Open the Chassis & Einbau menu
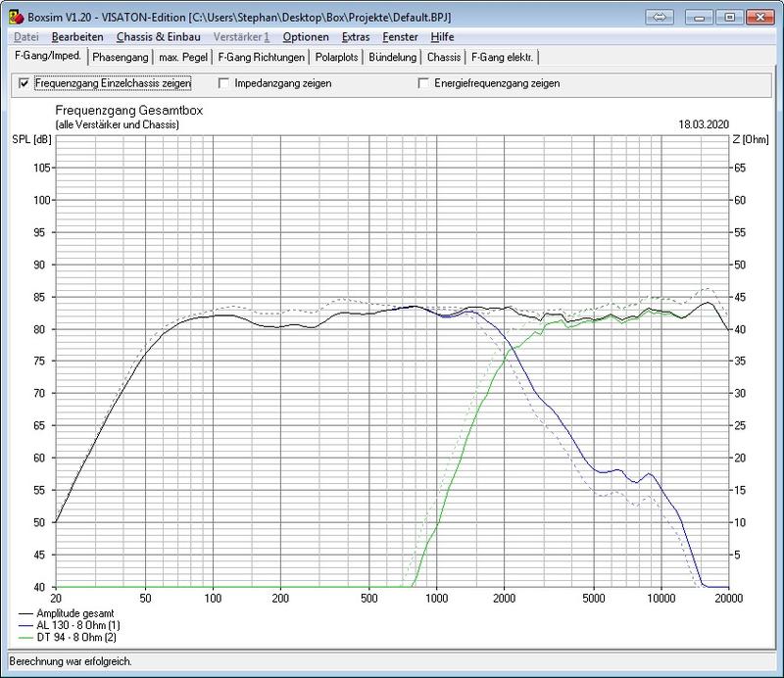Screen dimensions: 784x678 coord(158,37)
